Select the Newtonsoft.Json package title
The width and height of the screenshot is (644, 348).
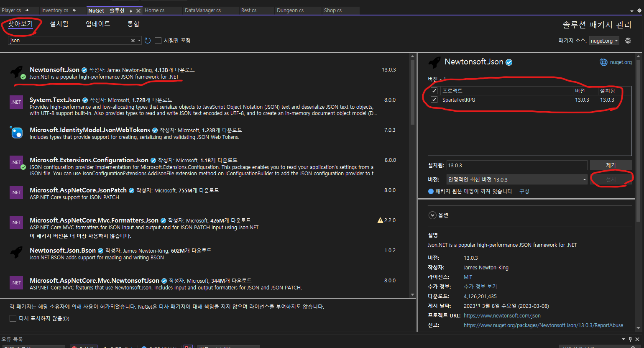[x=54, y=70]
